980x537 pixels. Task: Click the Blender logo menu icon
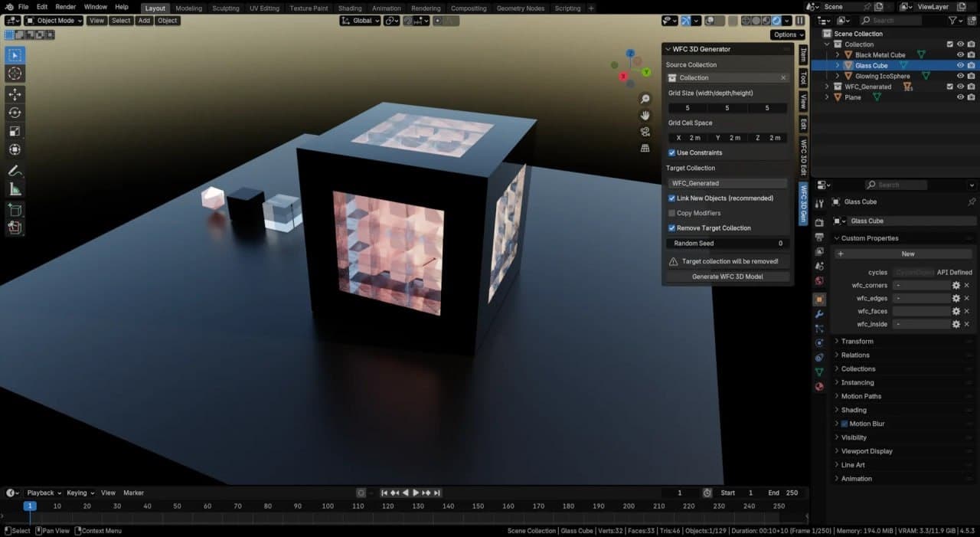coord(8,7)
